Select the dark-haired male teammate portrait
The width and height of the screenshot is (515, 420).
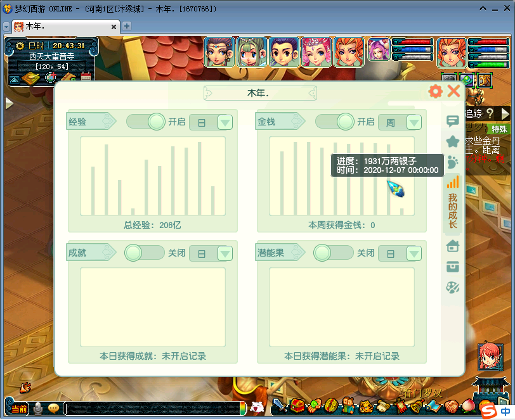(x=284, y=52)
